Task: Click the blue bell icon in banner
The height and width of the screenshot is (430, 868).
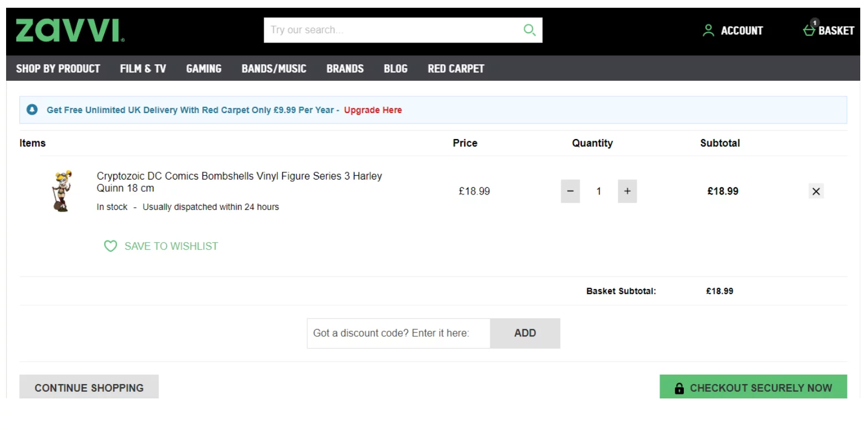Action: pos(32,110)
